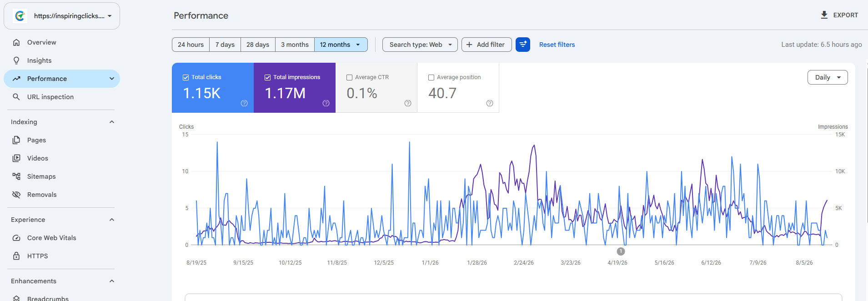This screenshot has width=868, height=301.
Task: Select the 24 hours date range
Action: click(x=191, y=45)
